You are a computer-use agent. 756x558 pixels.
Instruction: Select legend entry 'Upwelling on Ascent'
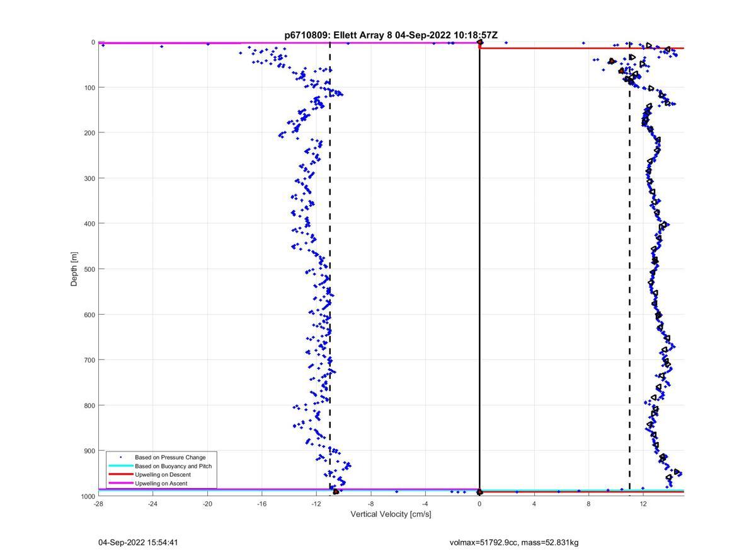(161, 483)
